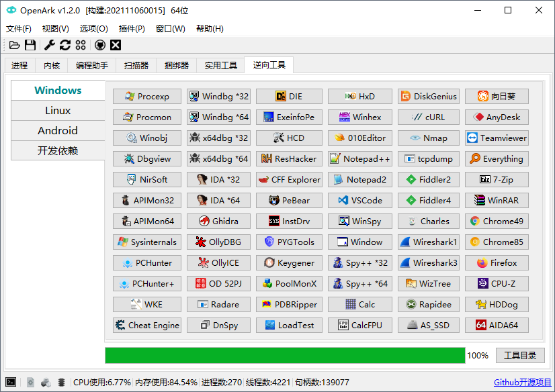Open the 帮助(H) menu
The height and width of the screenshot is (392, 555).
210,29
